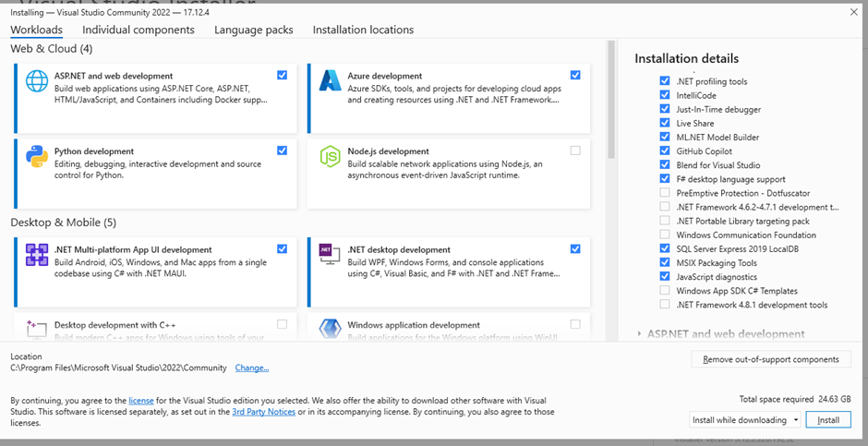Open the Installation locations tab

coord(363,30)
